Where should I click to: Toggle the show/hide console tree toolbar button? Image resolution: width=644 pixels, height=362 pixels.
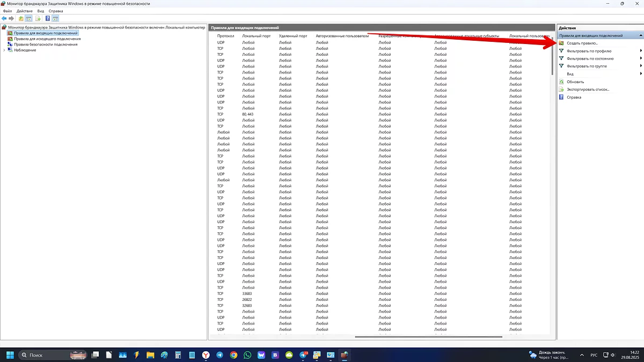coord(29,18)
